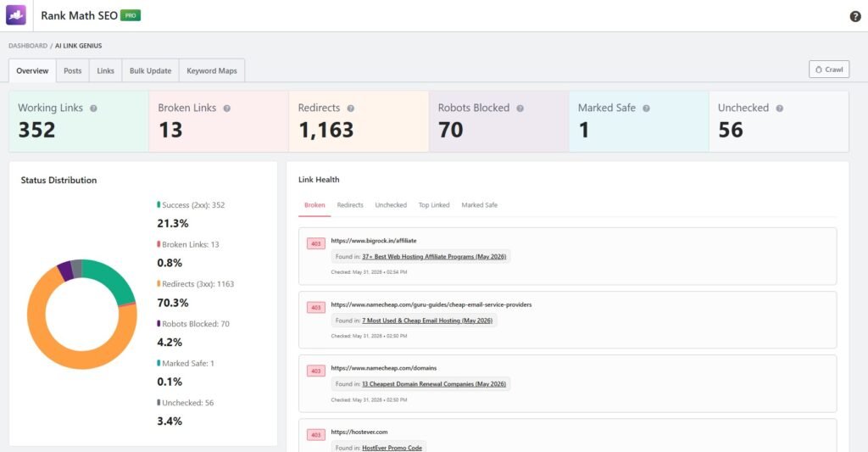Select the Unchecked tab in Link Health

pos(391,205)
